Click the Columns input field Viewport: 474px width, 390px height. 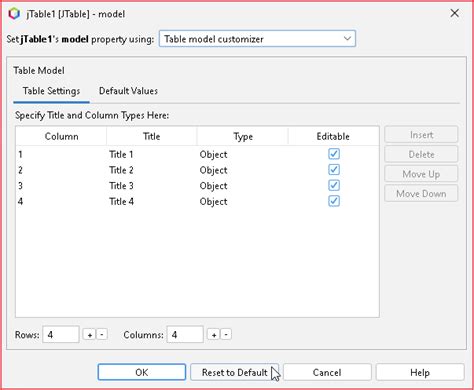(185, 334)
